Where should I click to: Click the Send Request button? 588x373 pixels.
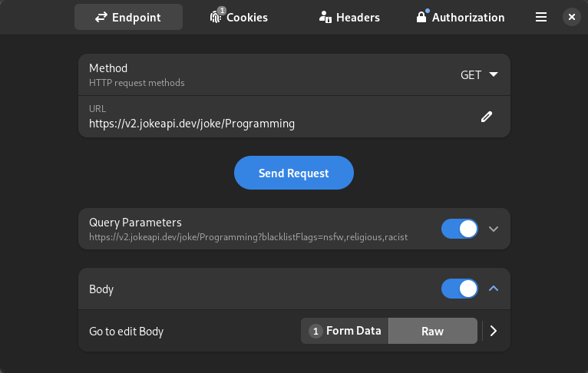coord(294,173)
